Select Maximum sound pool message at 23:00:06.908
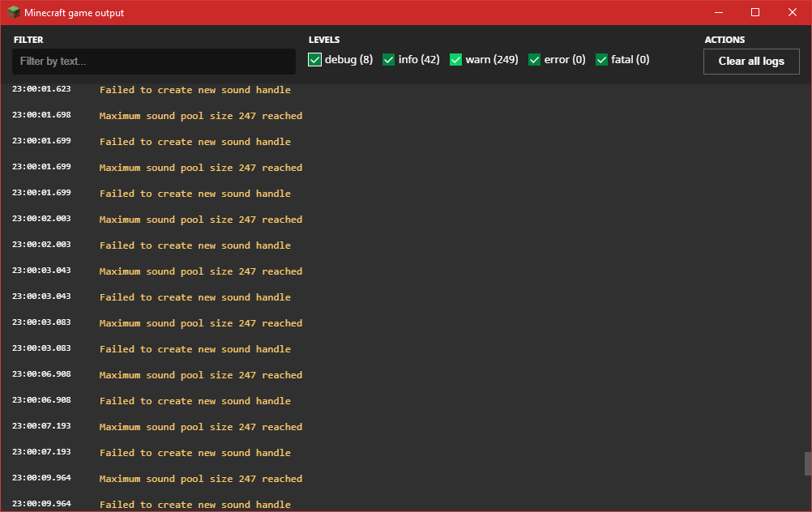Viewport: 812px width, 512px height. coord(201,375)
